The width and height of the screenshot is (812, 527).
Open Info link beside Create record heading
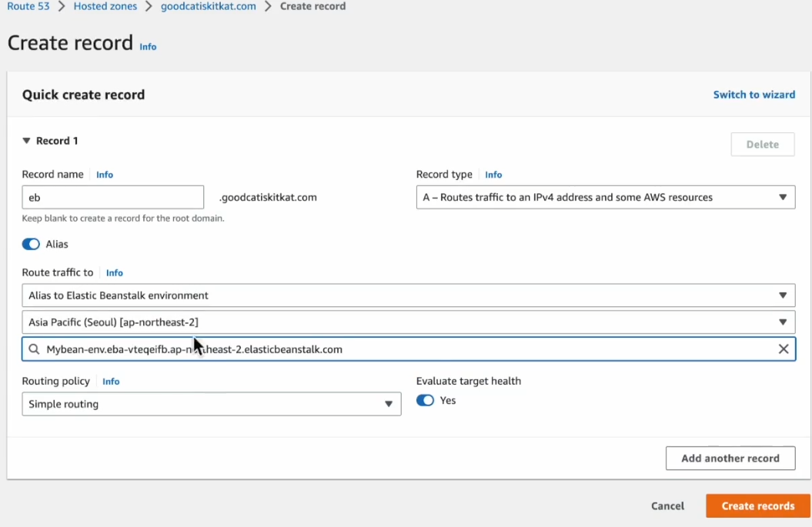[x=148, y=47]
